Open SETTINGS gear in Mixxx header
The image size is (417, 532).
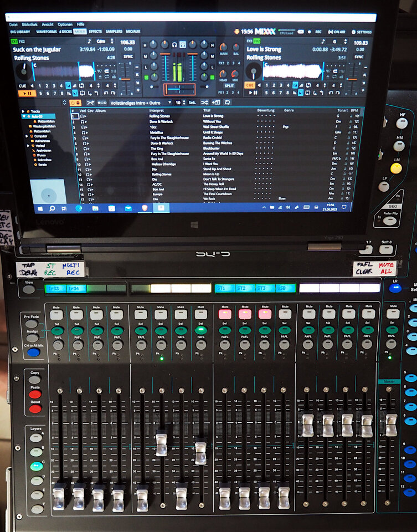coord(362,32)
